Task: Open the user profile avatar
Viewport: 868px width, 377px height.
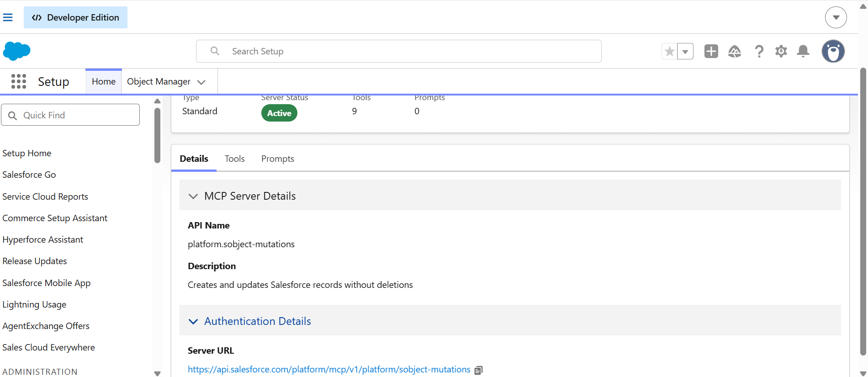Action: (x=833, y=51)
